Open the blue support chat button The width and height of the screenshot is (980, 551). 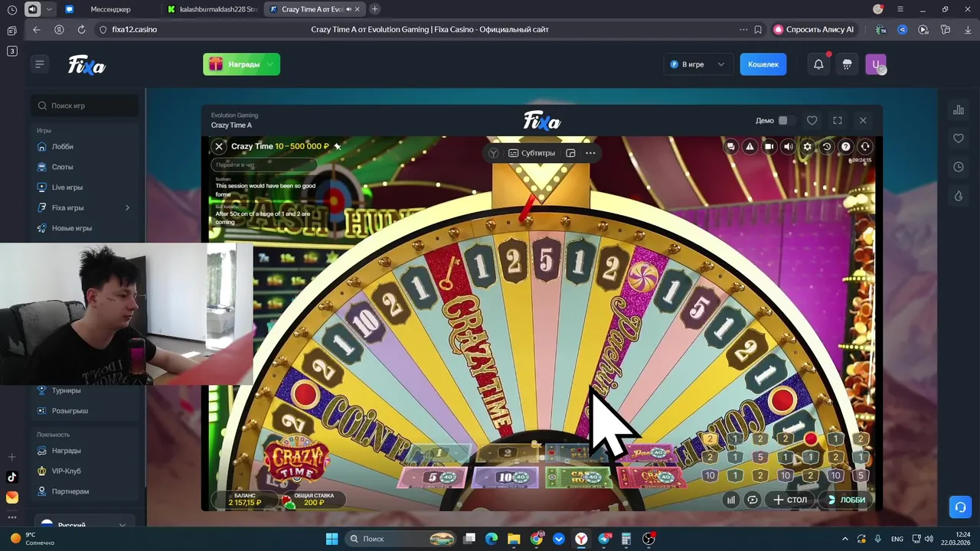[x=960, y=507]
